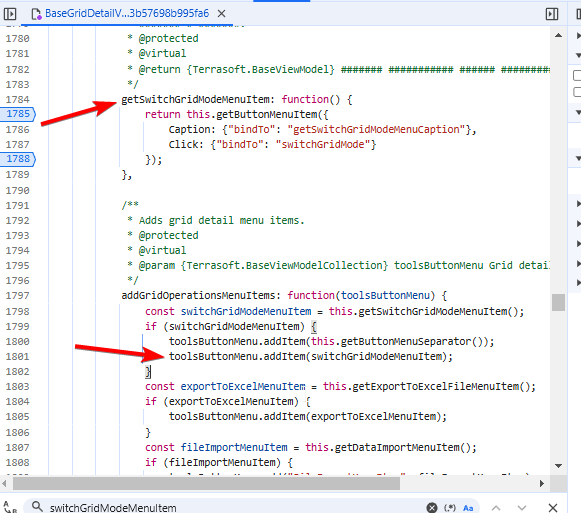
Task: Click the @return Terrasoft.BaseViewModel comment line
Action: pyautogui.click(x=338, y=70)
